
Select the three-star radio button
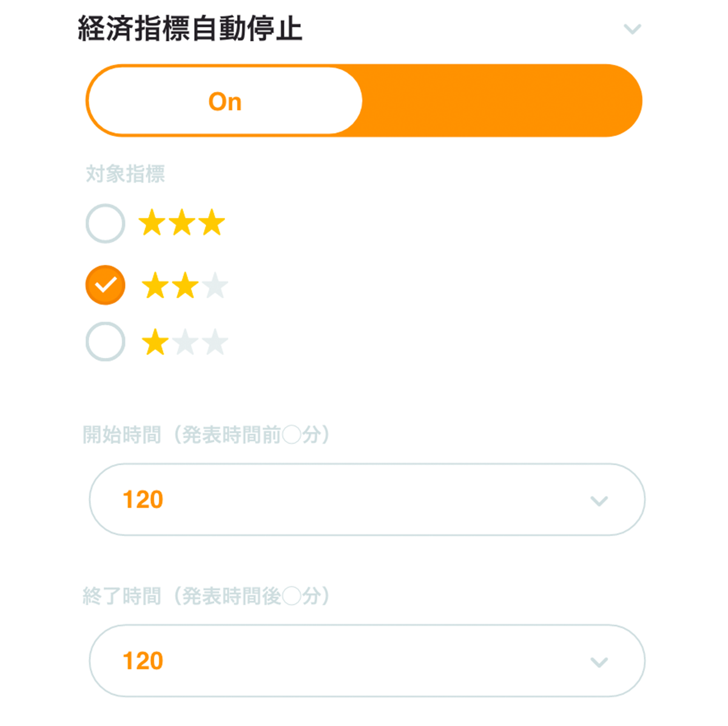106,223
